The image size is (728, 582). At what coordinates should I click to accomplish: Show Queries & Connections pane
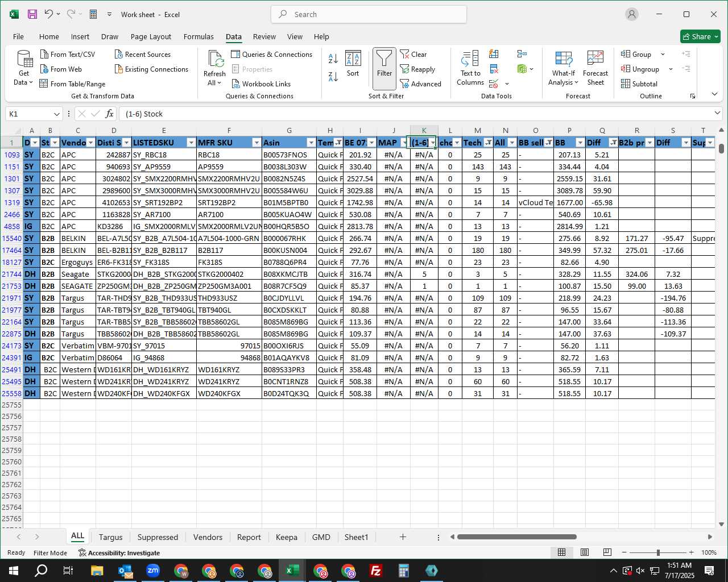click(x=272, y=54)
